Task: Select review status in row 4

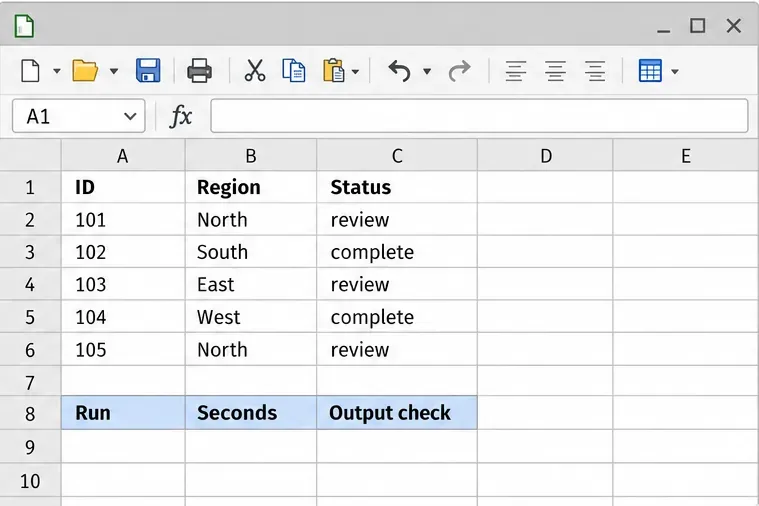Action: pyautogui.click(x=397, y=284)
